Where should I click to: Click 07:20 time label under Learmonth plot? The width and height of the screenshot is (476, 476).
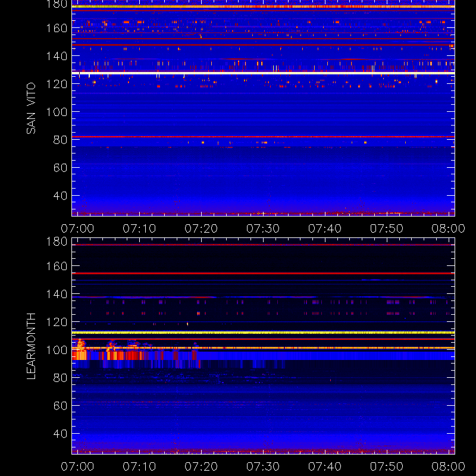pos(201,466)
